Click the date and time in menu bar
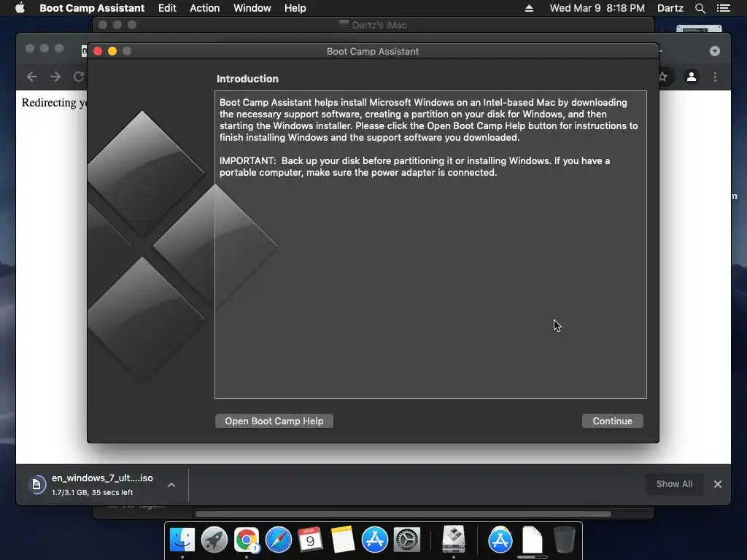The height and width of the screenshot is (560, 747). tap(597, 8)
